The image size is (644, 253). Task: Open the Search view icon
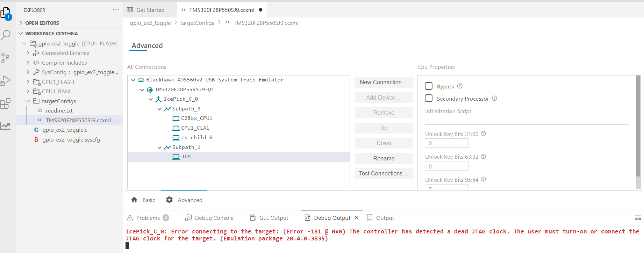click(6, 35)
